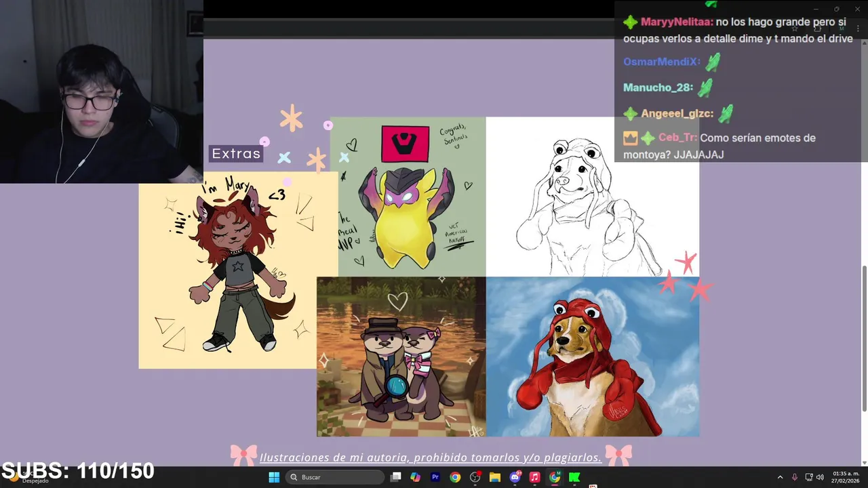Open the detective otters illustration

(401, 357)
